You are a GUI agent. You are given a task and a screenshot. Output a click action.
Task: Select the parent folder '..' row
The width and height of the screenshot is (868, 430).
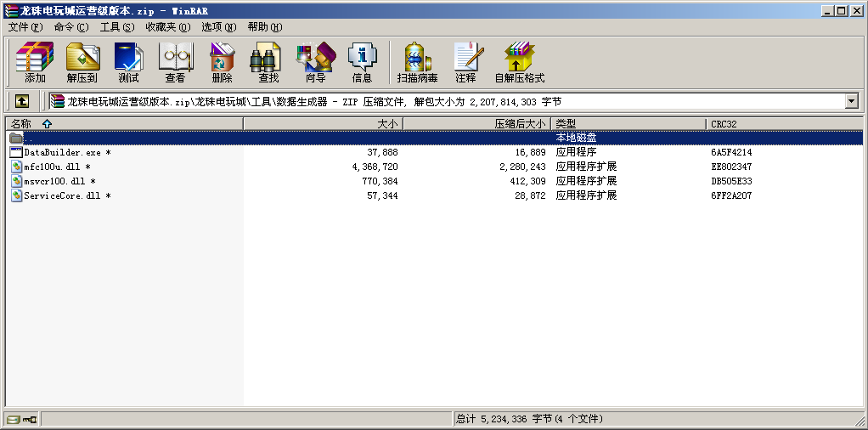click(x=29, y=138)
